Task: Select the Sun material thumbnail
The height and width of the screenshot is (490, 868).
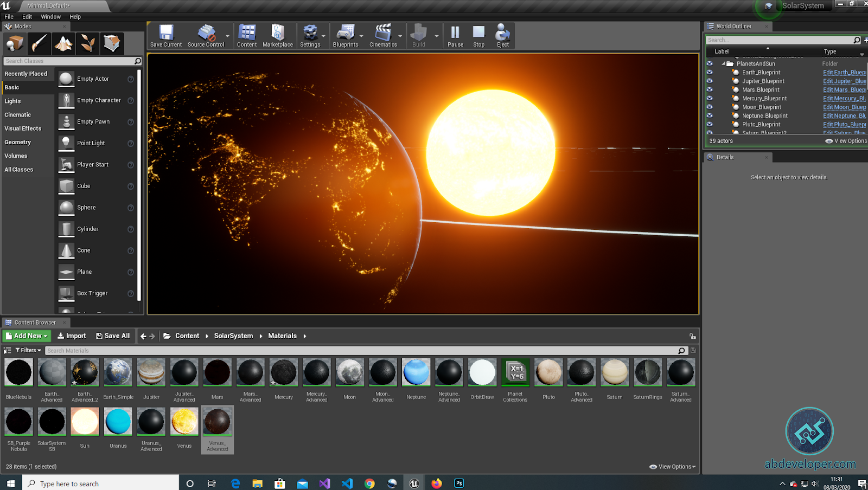Action: tap(85, 421)
